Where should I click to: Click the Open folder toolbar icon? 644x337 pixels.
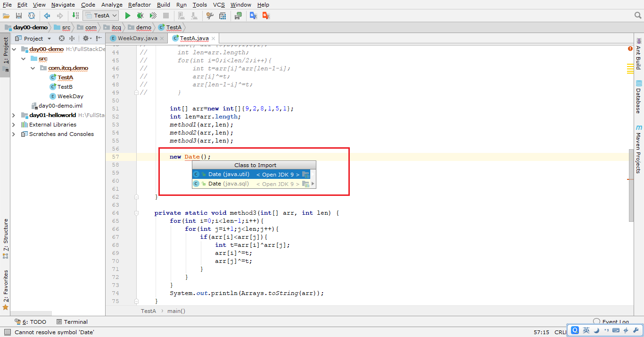coord(6,16)
